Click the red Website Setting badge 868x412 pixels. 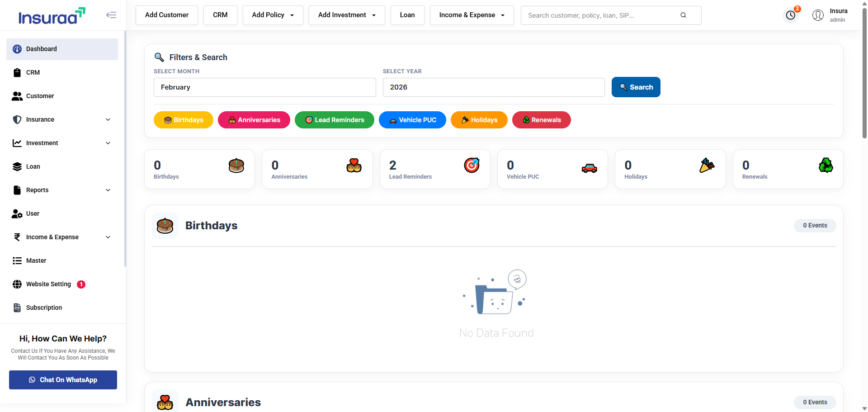point(81,284)
